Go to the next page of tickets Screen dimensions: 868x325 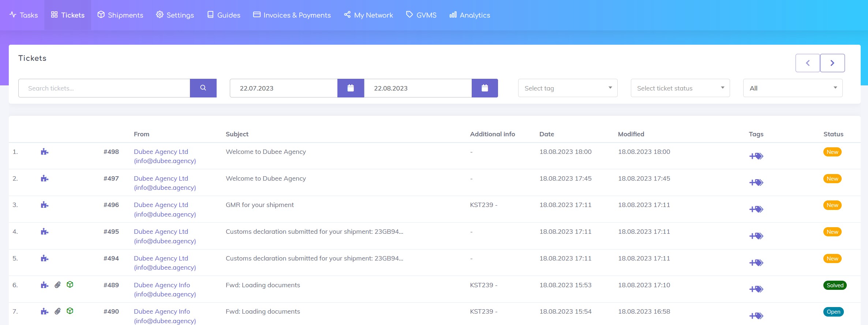click(x=832, y=63)
